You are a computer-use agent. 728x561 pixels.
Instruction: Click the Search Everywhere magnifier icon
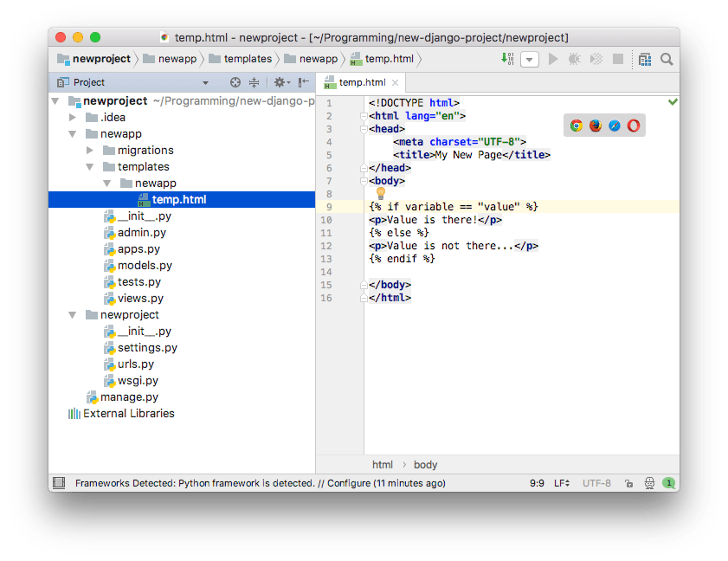(667, 59)
